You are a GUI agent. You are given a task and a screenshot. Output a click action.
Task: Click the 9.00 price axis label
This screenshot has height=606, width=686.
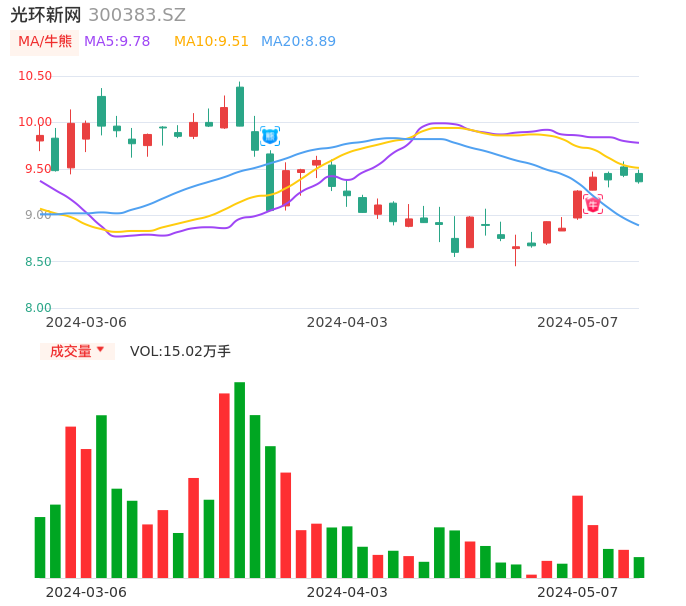tap(39, 215)
